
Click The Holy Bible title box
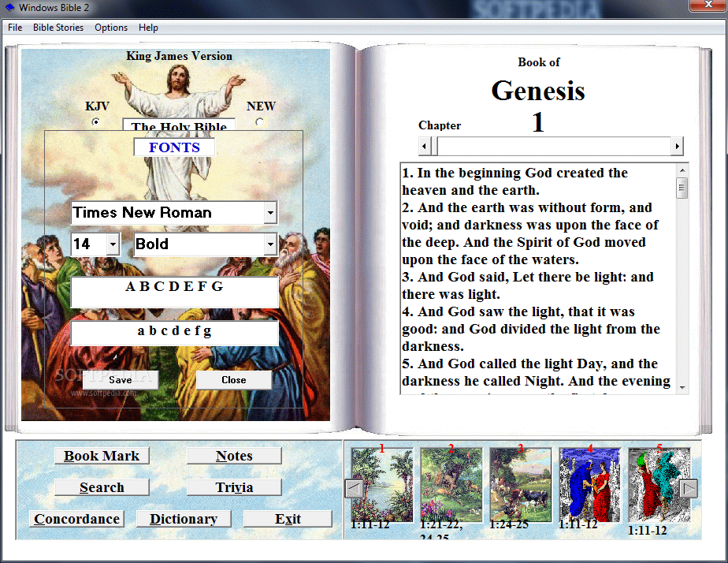coord(179,125)
